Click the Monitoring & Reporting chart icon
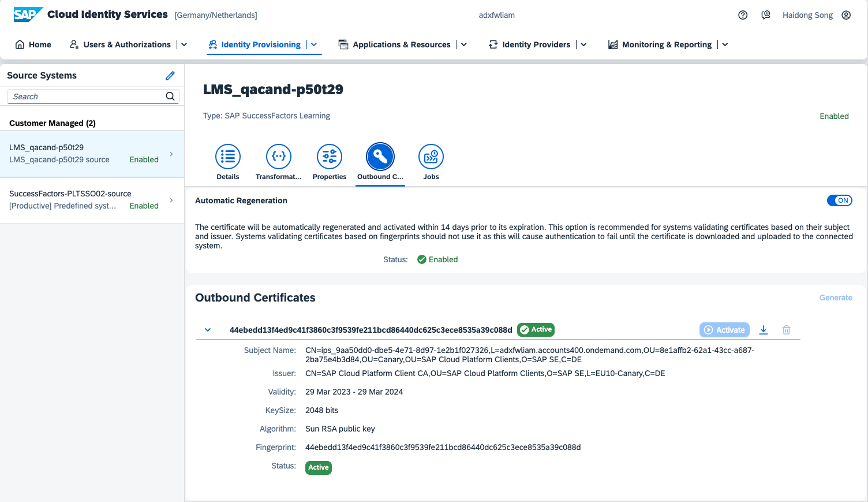Screen dimensions: 868x502 [x=613, y=44]
